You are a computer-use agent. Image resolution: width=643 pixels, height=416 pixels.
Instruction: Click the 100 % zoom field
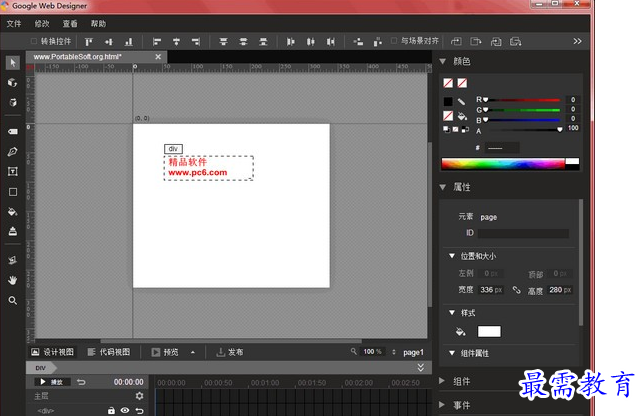tap(373, 352)
